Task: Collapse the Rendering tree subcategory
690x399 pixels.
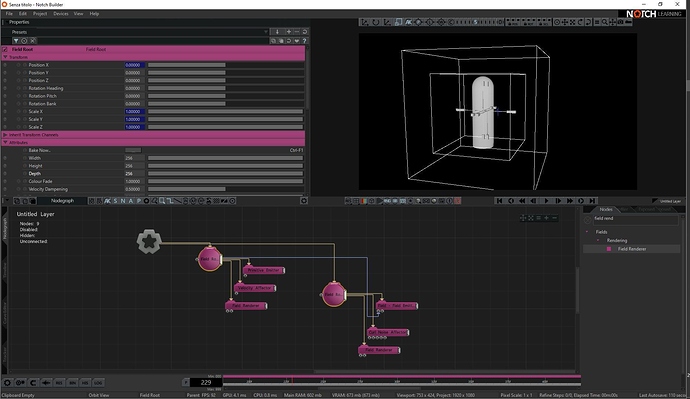Action: (598, 240)
